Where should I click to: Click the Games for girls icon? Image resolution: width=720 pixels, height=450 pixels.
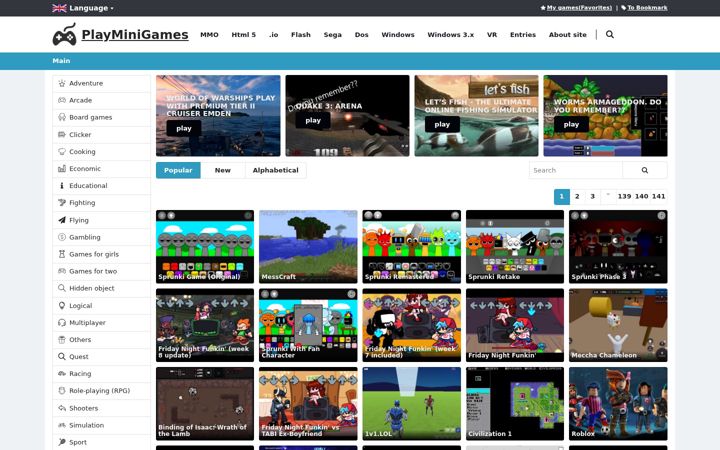(x=62, y=254)
